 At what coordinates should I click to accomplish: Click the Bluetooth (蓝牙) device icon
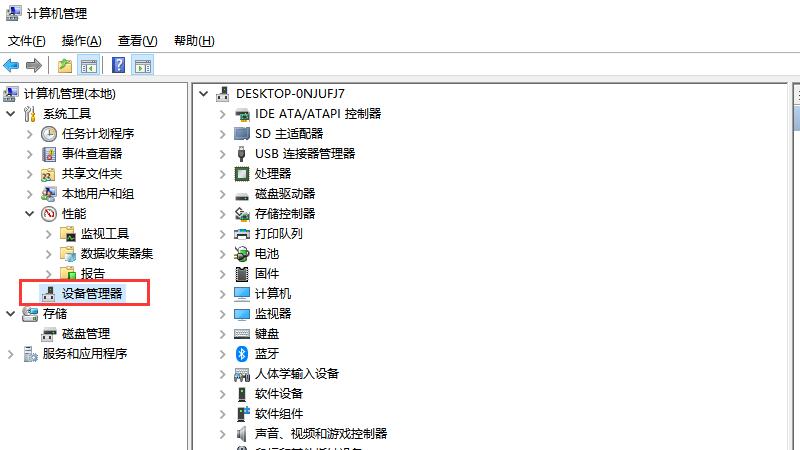tap(241, 353)
